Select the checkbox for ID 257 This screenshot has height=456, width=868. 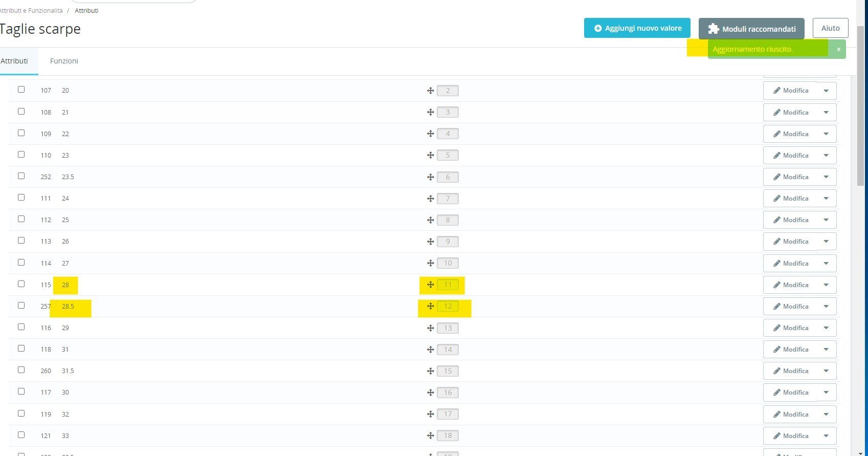click(x=21, y=305)
